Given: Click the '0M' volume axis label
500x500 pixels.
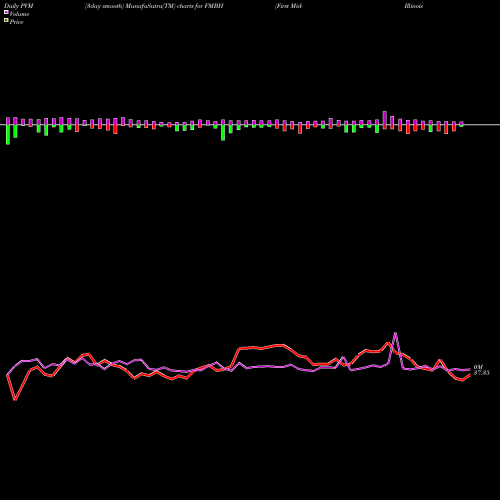Looking at the screenshot, I should (478, 367).
